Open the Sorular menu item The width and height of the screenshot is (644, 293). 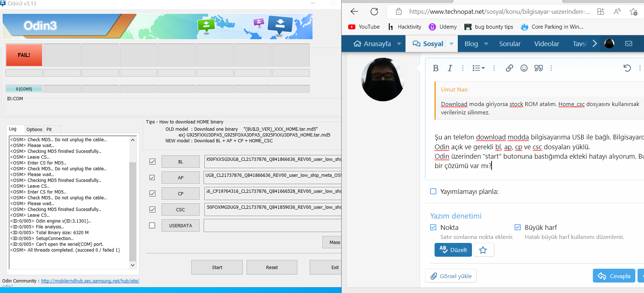pyautogui.click(x=510, y=44)
